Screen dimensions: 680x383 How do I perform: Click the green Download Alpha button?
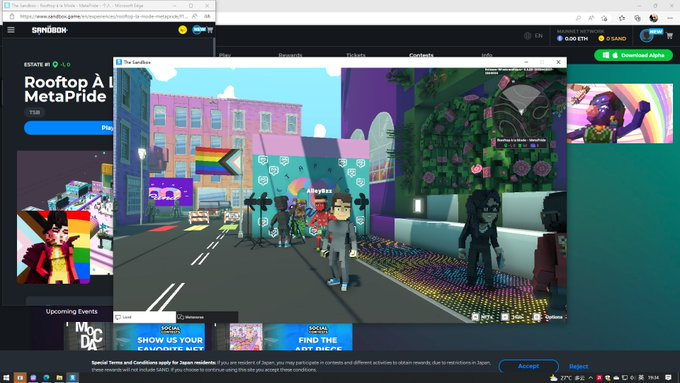(633, 55)
